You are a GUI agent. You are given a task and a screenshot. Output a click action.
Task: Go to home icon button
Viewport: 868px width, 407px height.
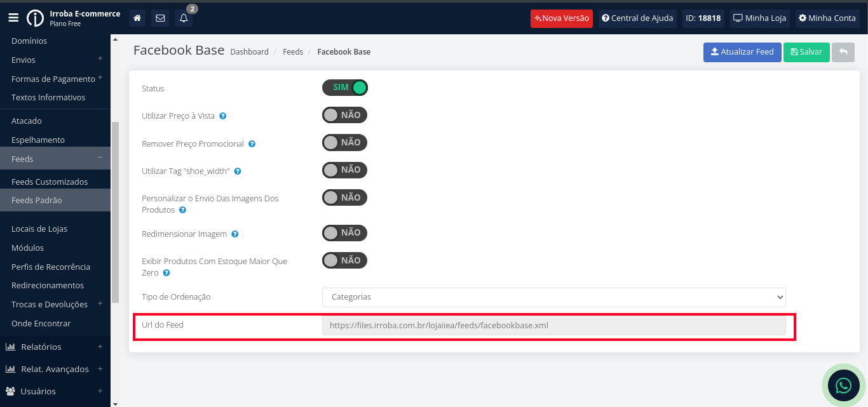[137, 18]
